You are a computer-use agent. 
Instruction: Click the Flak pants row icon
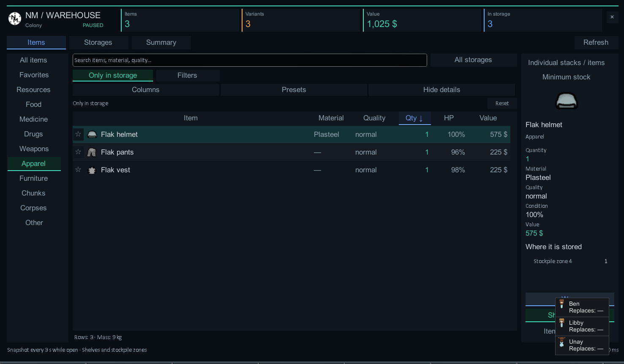point(92,152)
